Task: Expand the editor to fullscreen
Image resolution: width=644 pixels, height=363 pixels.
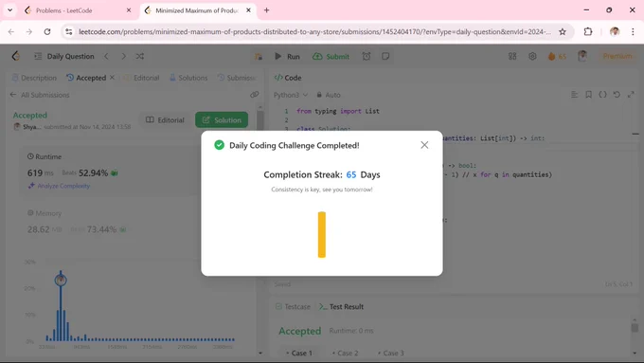Action: click(631, 95)
